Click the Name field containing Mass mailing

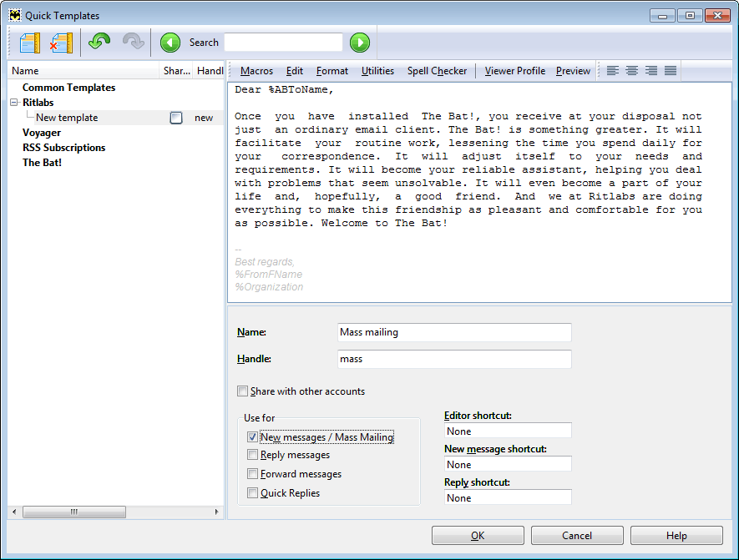(x=454, y=332)
